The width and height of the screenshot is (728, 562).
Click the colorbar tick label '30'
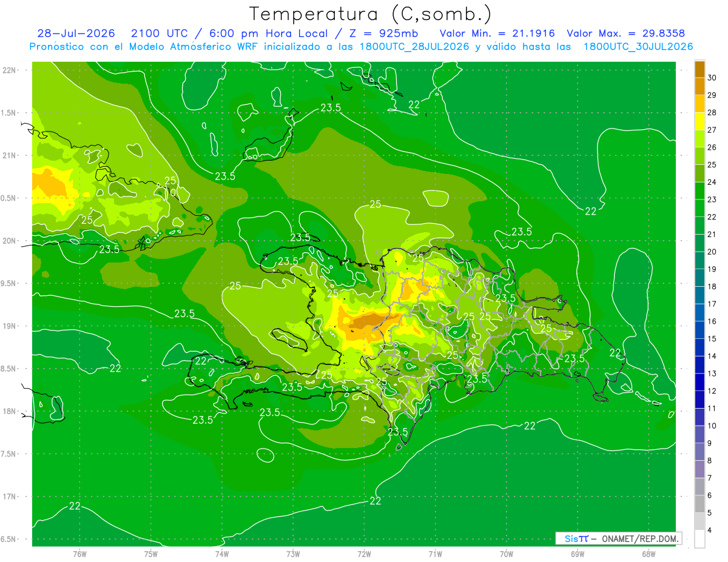(713, 78)
